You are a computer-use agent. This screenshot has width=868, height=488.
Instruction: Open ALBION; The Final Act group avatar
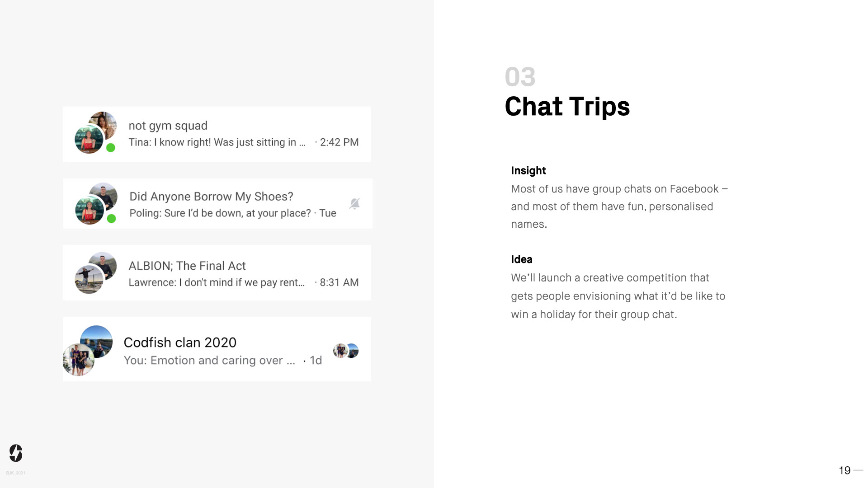click(x=95, y=273)
